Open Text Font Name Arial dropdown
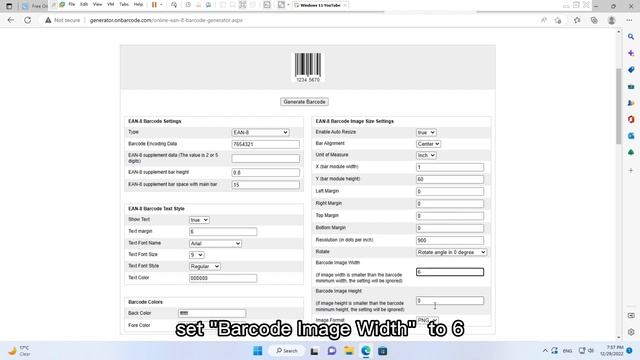The image size is (640, 360). (x=215, y=244)
